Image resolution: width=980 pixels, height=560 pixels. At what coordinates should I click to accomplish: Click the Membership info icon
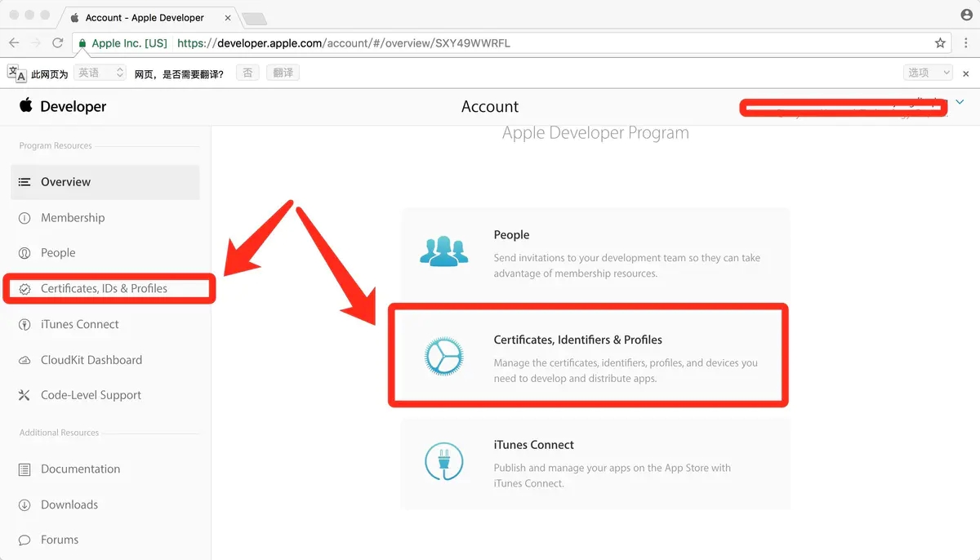pyautogui.click(x=24, y=218)
